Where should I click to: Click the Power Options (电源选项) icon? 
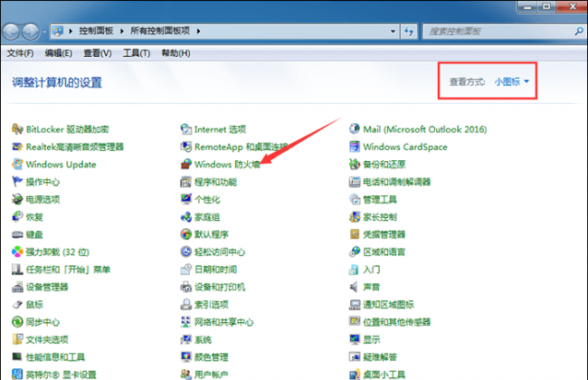point(17,199)
